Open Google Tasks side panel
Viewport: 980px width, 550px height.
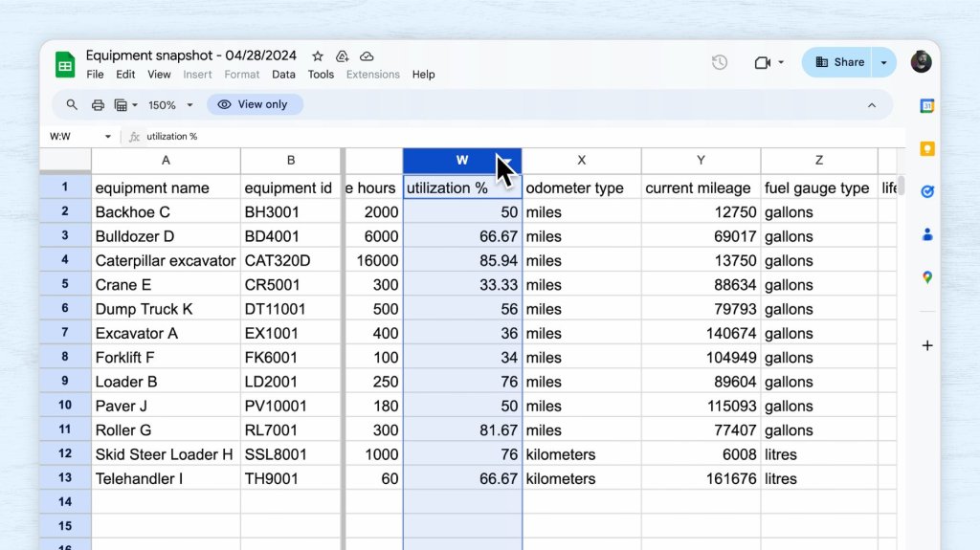coord(926,191)
